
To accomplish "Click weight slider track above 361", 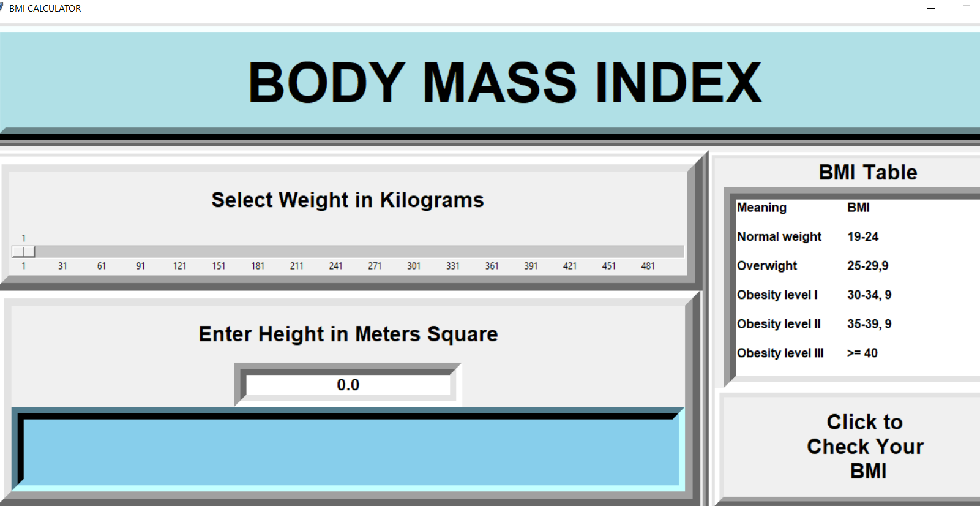I will [x=492, y=252].
